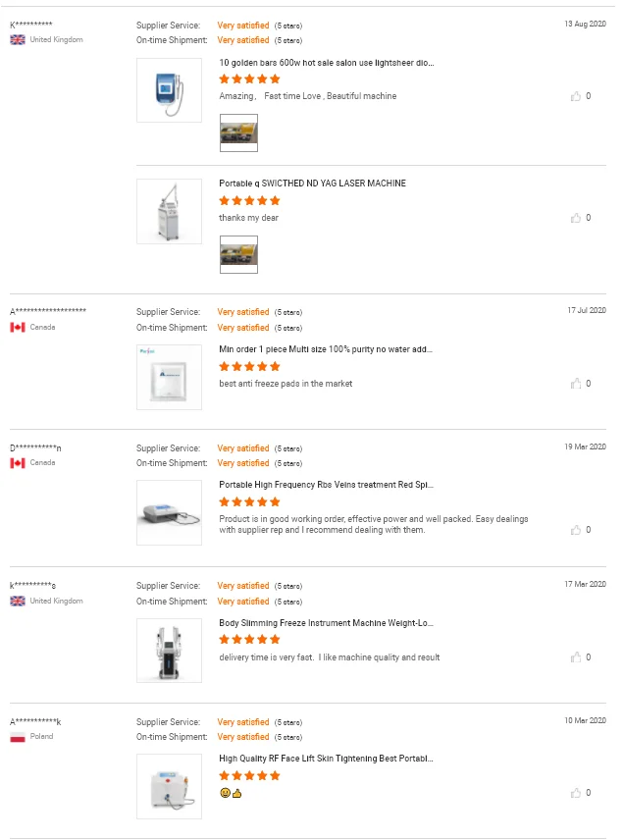Give thumbs-up to Rbs Veins treatment review
Image resolution: width=624 pixels, height=840 pixels.
[x=576, y=530]
